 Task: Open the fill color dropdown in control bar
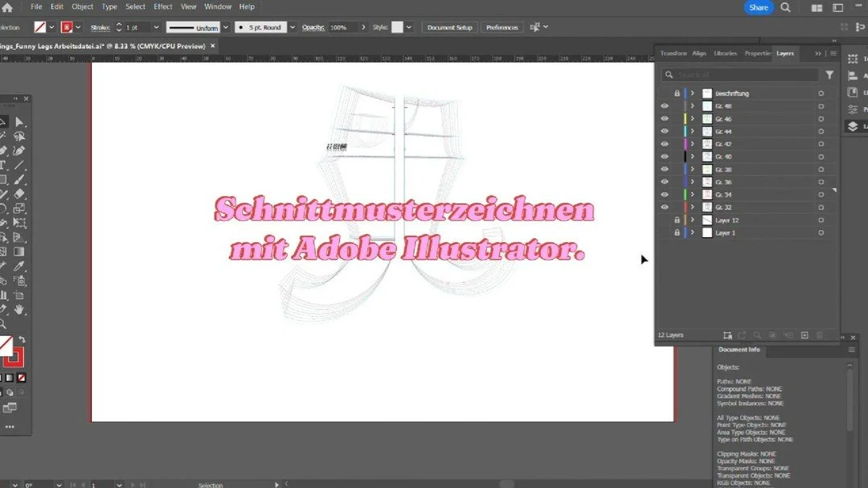51,27
